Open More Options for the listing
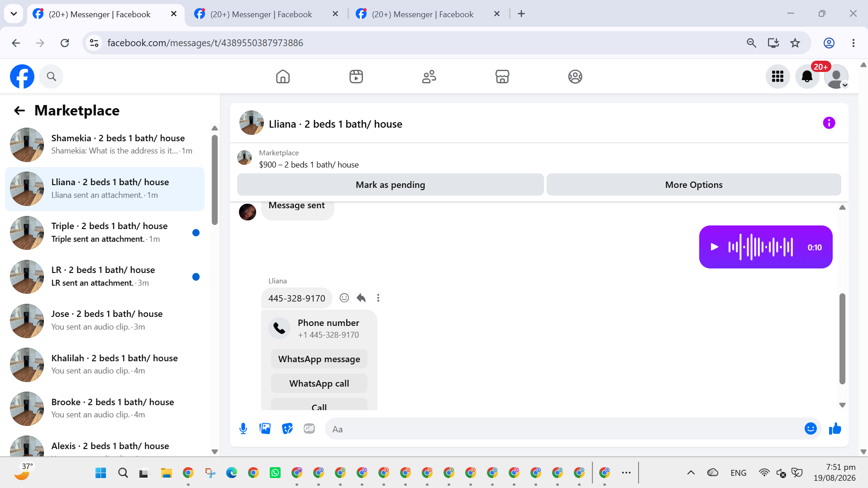Viewport: 868px width, 488px height. pyautogui.click(x=694, y=185)
